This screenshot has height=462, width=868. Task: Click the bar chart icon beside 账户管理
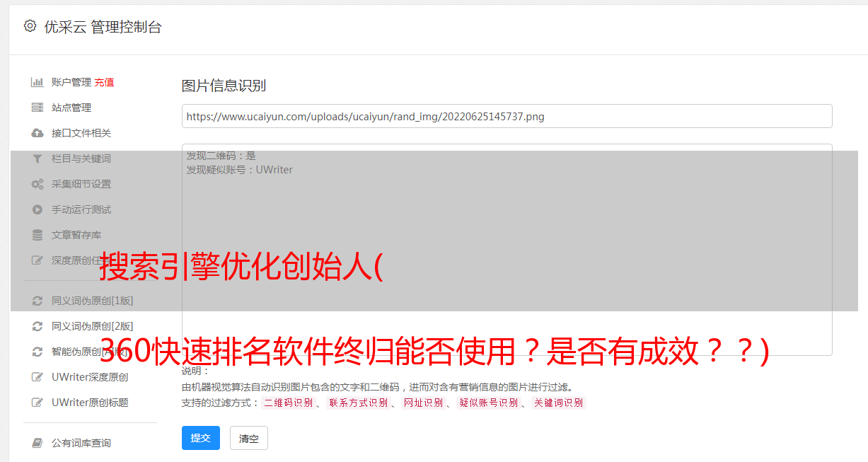pyautogui.click(x=37, y=82)
